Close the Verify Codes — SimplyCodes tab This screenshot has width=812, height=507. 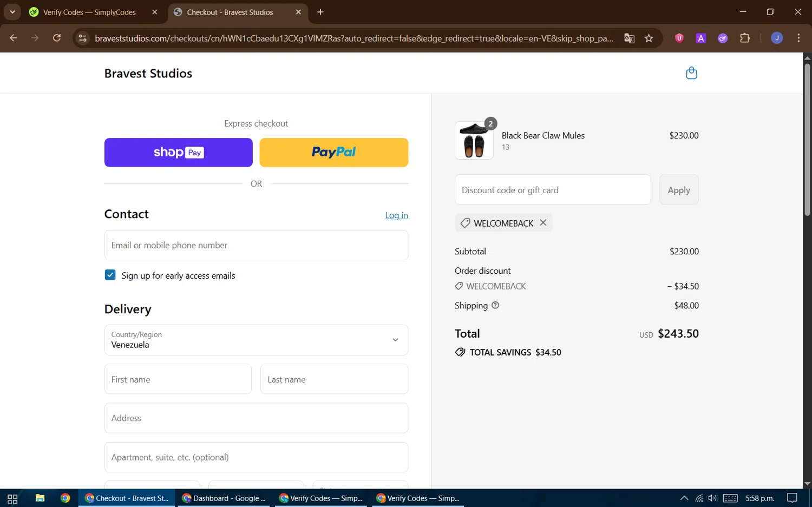coord(155,12)
